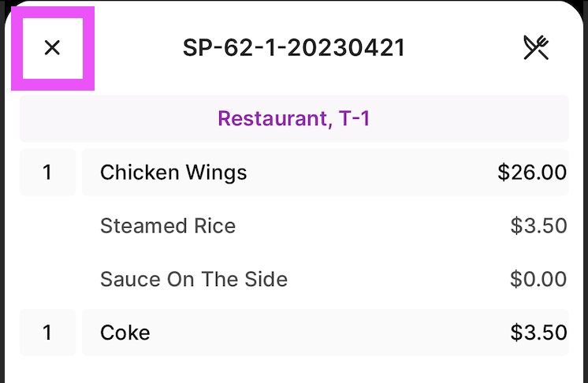Open dine-in options via the cutlery icon
This screenshot has width=588, height=383.
[536, 48]
